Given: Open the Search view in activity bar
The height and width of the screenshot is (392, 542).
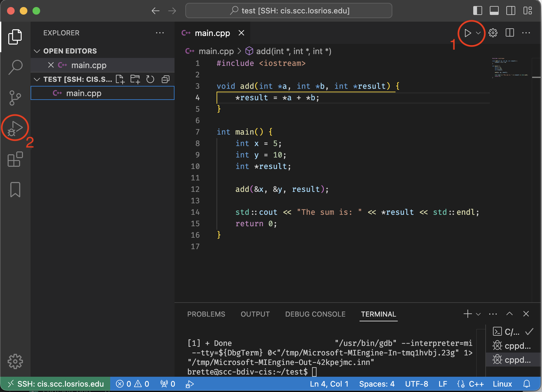Looking at the screenshot, I should [x=15, y=67].
